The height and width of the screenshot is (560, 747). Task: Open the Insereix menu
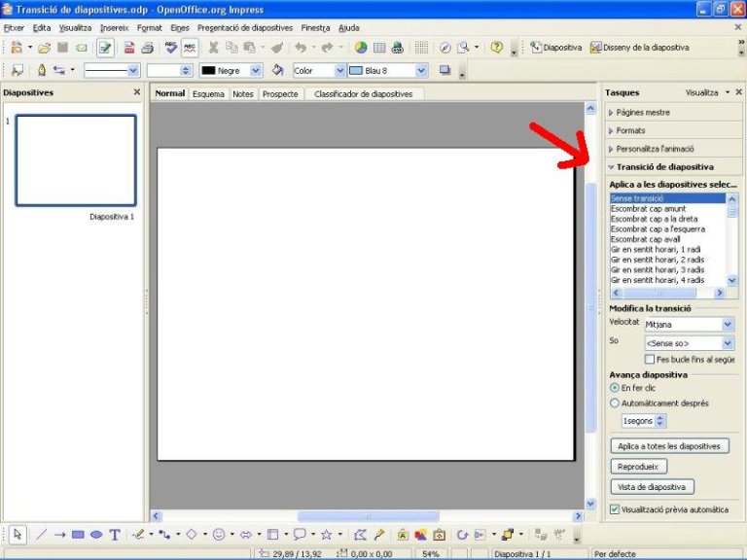(x=115, y=28)
